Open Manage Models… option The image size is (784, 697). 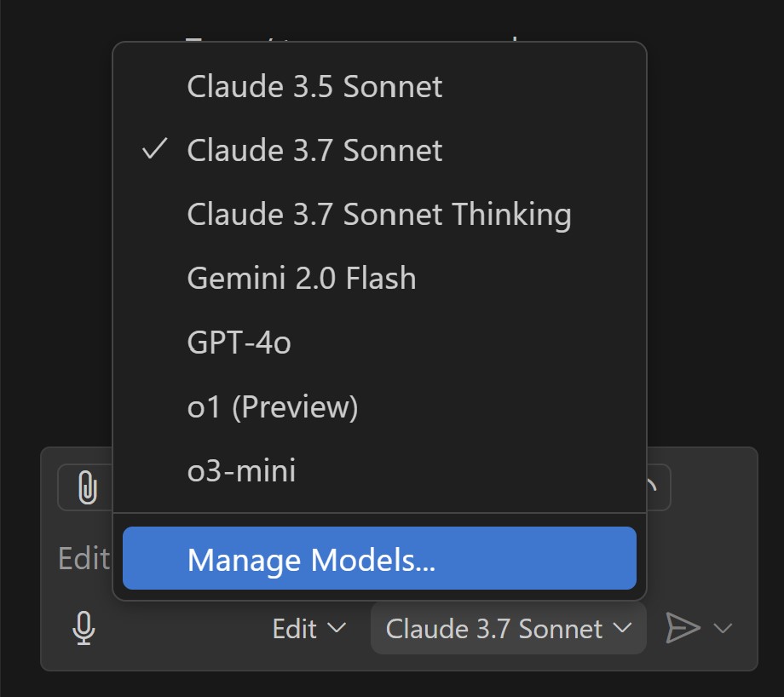pos(379,559)
